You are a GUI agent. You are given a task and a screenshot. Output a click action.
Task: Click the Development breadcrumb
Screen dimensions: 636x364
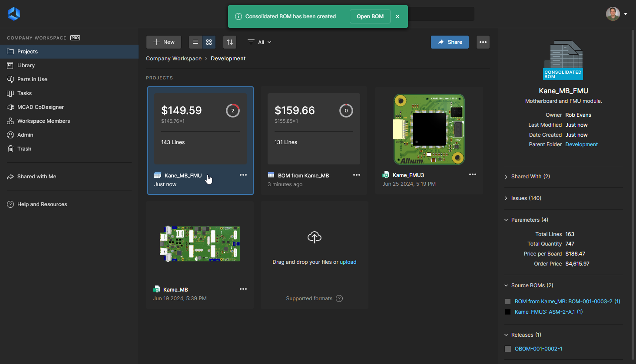click(228, 59)
